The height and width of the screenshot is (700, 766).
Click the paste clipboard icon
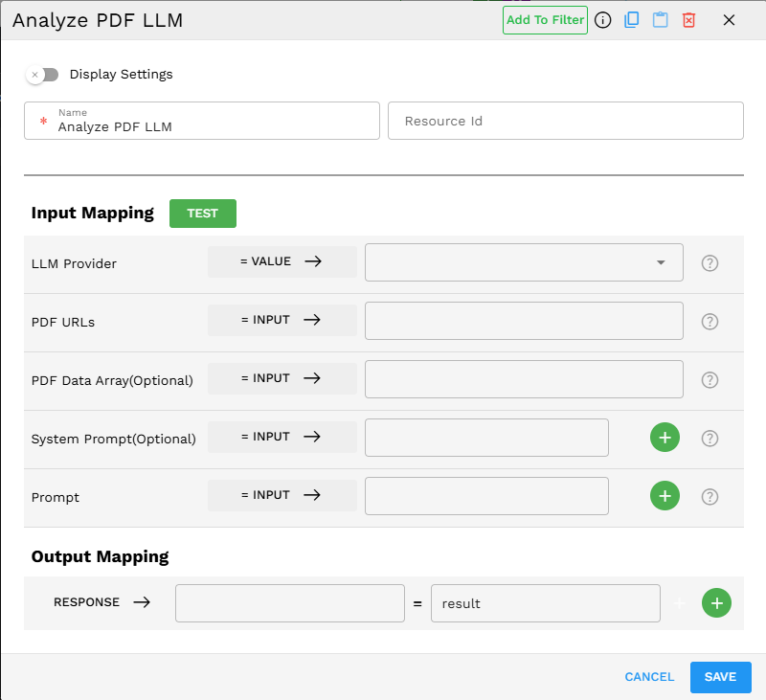660,20
